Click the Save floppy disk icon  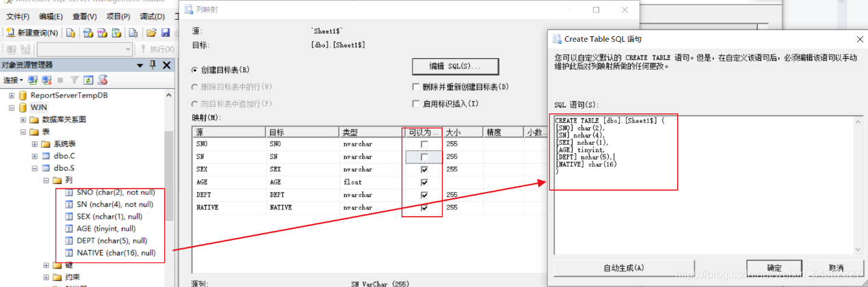[164, 33]
